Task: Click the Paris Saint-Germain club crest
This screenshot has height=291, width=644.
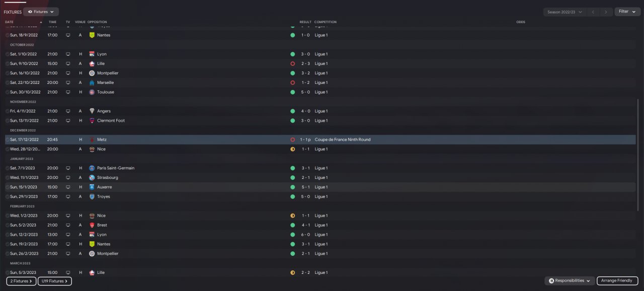Action: tap(92, 168)
